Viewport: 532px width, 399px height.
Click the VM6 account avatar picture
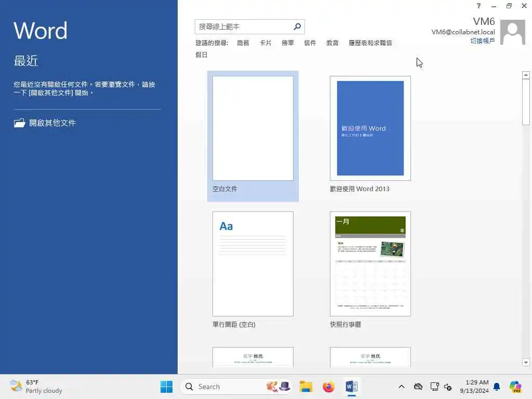tap(513, 32)
